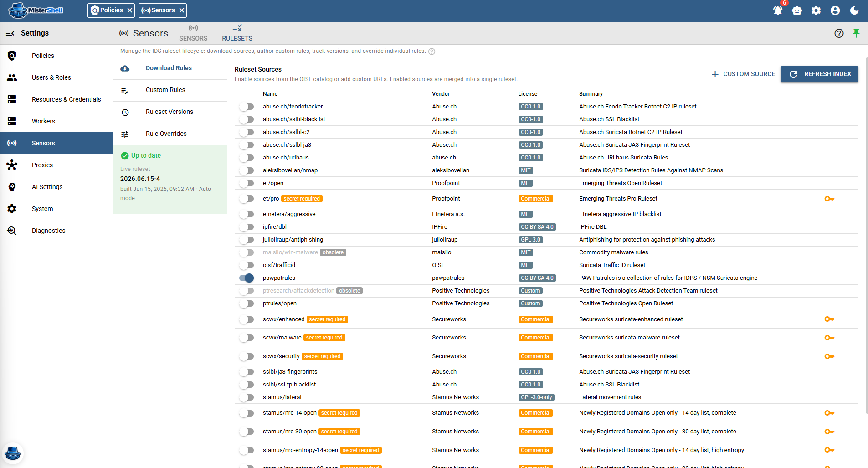Click the green pin icon
This screenshot has width=868, height=468.
point(856,33)
